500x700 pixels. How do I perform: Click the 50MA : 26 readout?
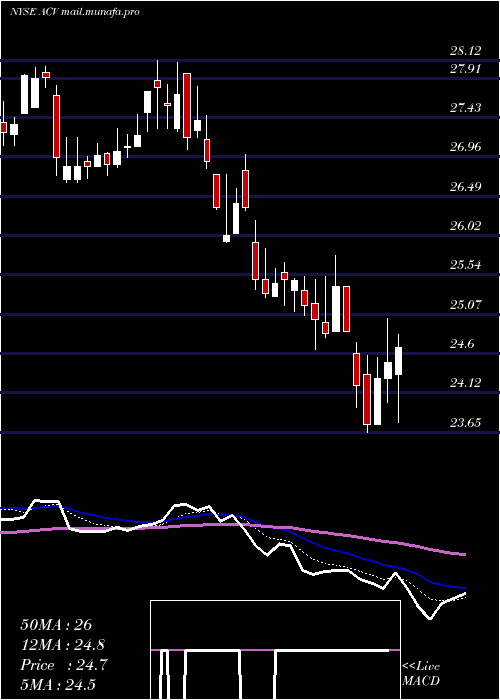[x=56, y=625]
